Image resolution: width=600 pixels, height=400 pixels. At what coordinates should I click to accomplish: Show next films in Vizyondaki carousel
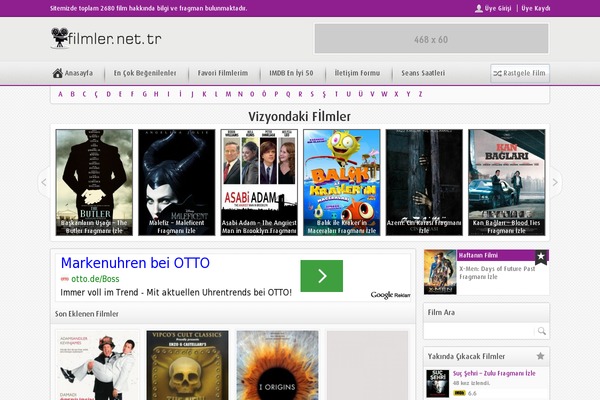click(555, 182)
